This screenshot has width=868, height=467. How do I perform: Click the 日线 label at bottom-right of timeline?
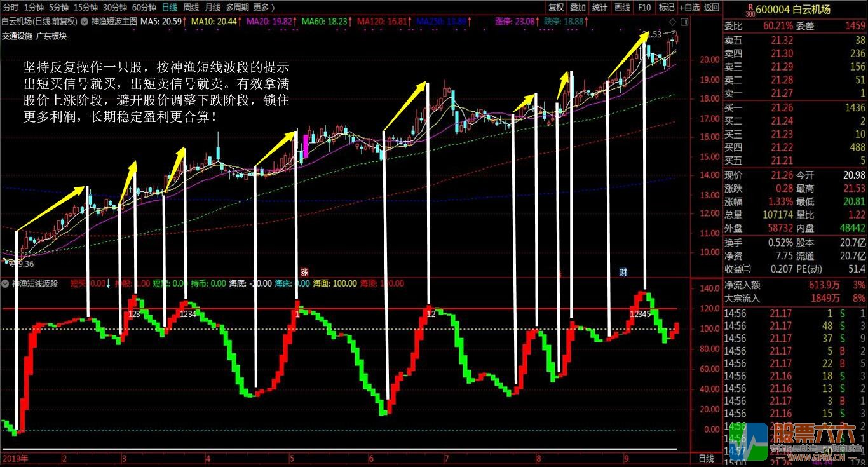pyautogui.click(x=705, y=458)
